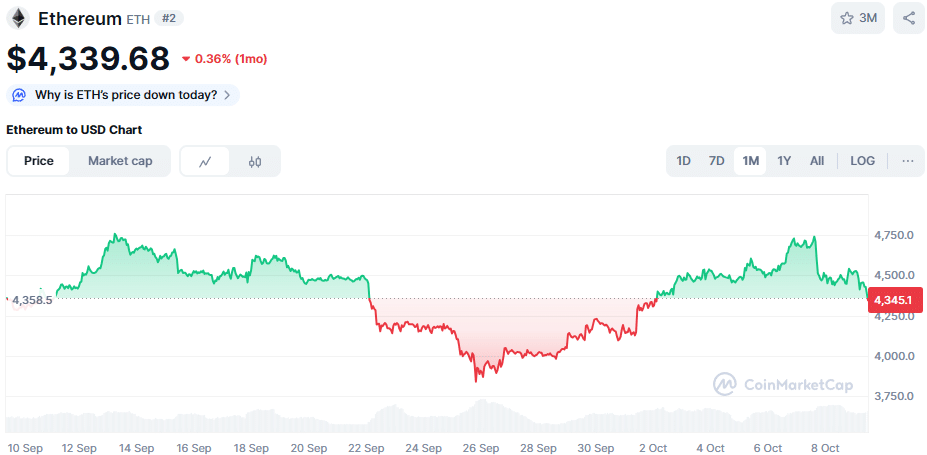Toggle LOG scale on the chart
This screenshot has height=455, width=927.
click(862, 161)
